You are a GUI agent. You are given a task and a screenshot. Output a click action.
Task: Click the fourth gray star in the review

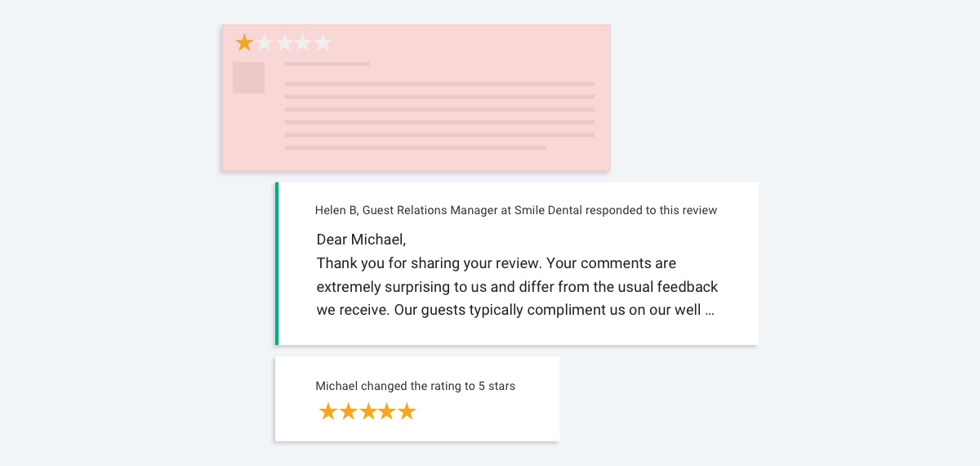coord(303,43)
